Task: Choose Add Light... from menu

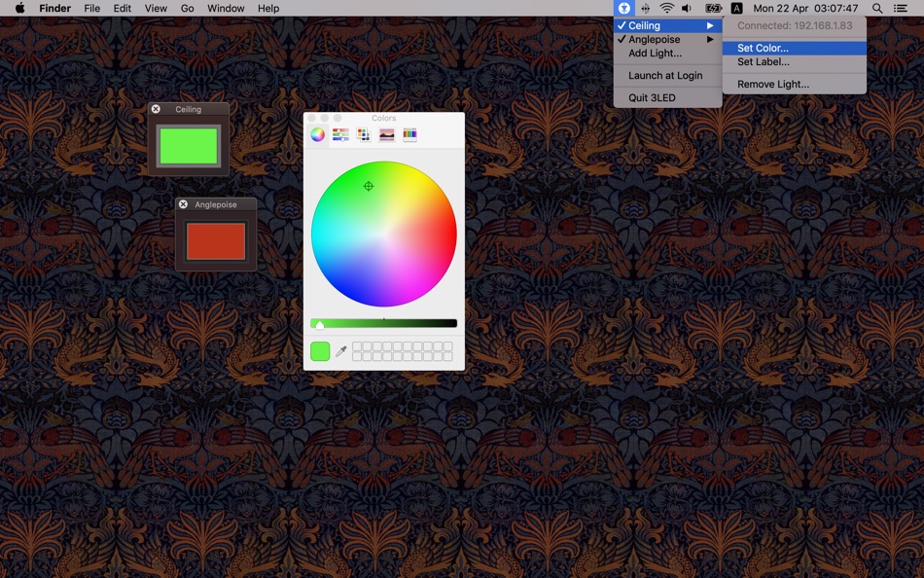Action: point(655,54)
